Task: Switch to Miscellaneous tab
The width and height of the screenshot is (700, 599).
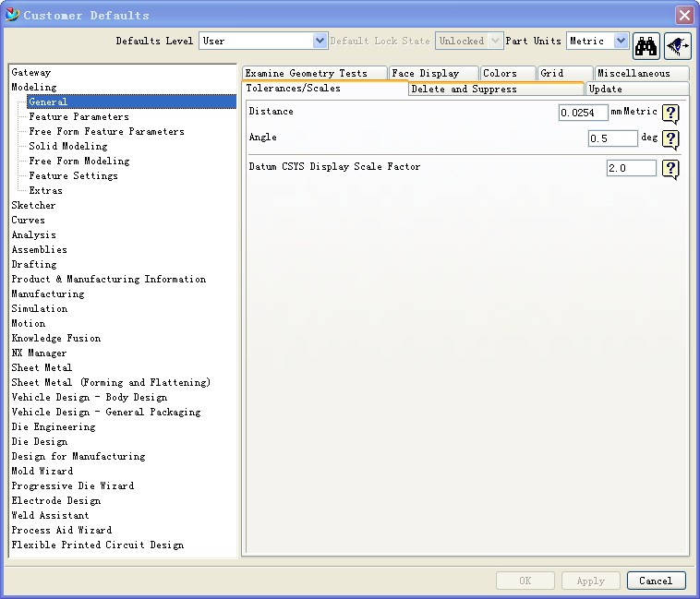Action: click(642, 73)
